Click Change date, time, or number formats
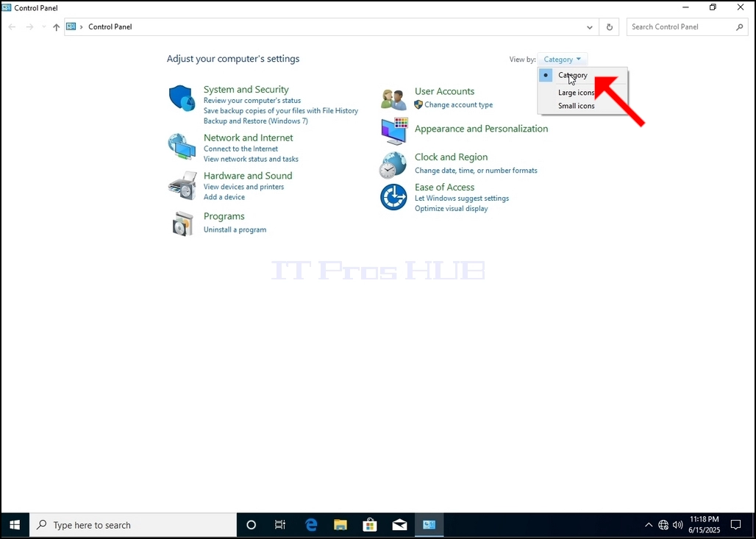 [476, 170]
